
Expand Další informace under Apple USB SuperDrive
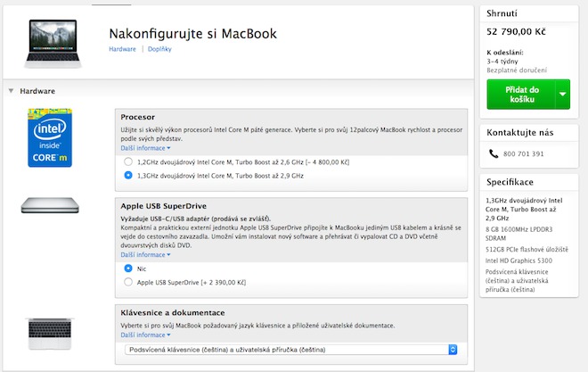pos(144,254)
